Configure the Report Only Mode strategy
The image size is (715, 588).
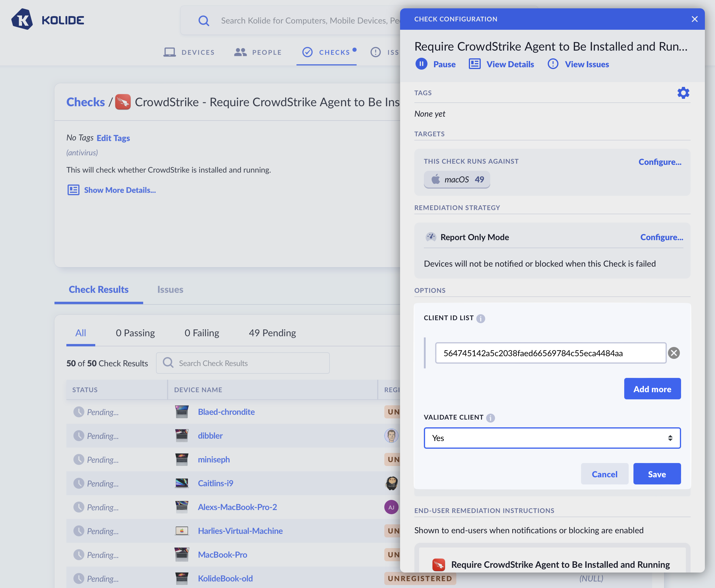point(661,237)
